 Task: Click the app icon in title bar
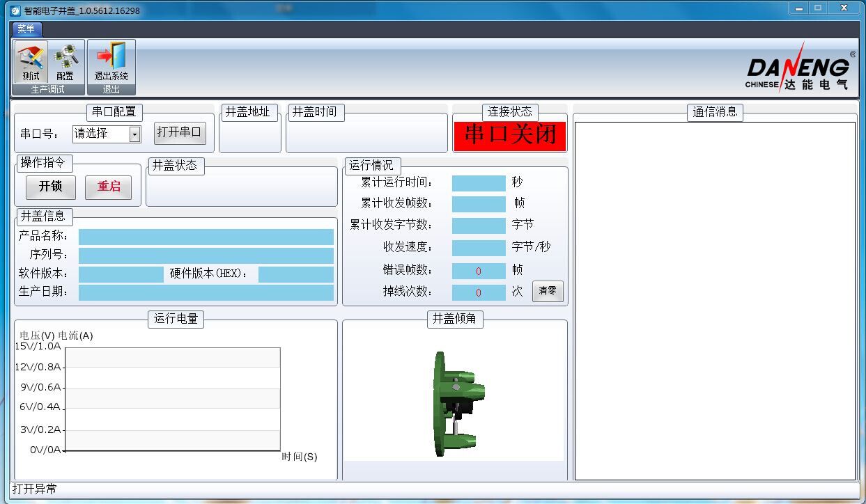pos(15,10)
